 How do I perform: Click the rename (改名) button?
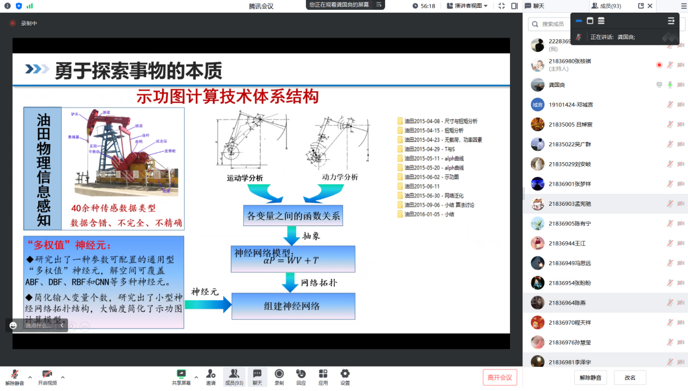[x=630, y=377]
